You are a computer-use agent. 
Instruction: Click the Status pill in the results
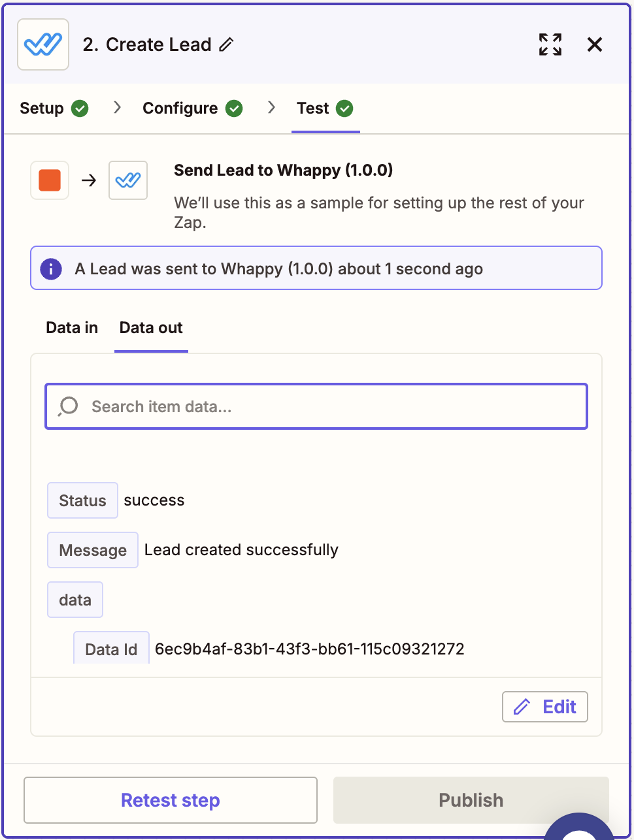click(x=82, y=500)
